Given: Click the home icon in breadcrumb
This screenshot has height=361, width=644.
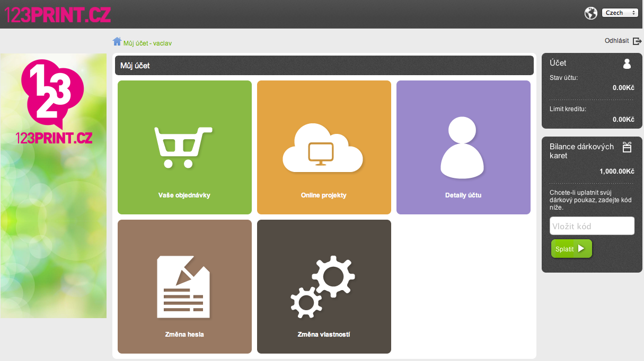Looking at the screenshot, I should pyautogui.click(x=117, y=41).
